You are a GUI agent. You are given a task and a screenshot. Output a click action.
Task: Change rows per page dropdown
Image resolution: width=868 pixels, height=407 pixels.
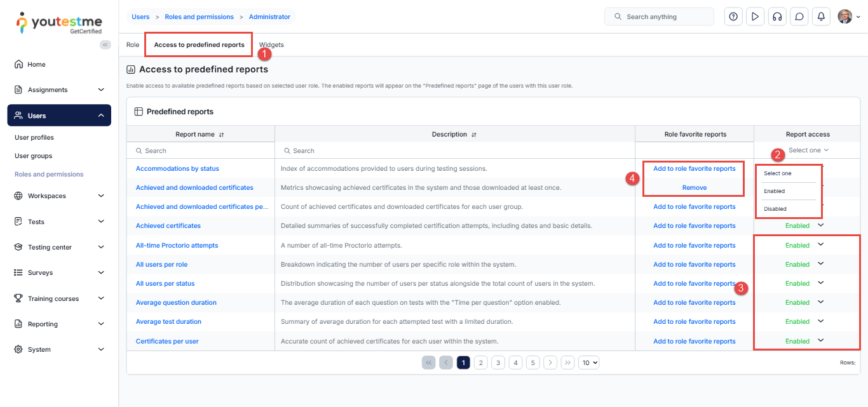click(x=588, y=363)
